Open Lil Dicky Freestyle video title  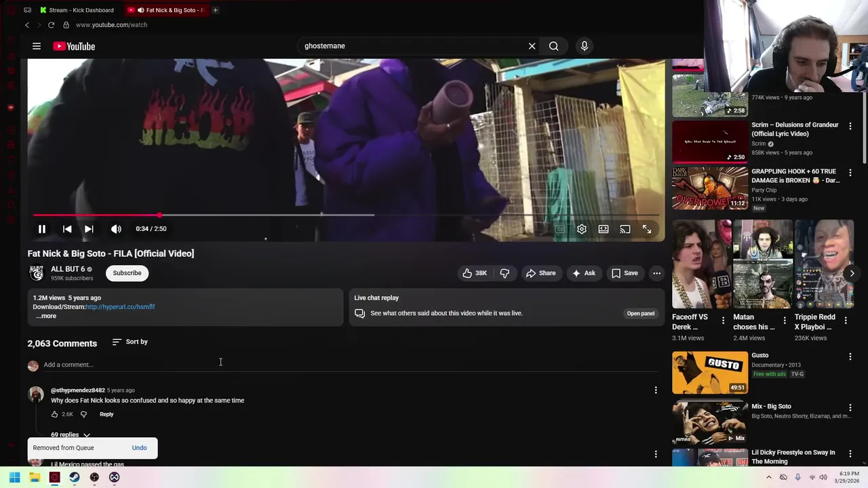coord(793,457)
